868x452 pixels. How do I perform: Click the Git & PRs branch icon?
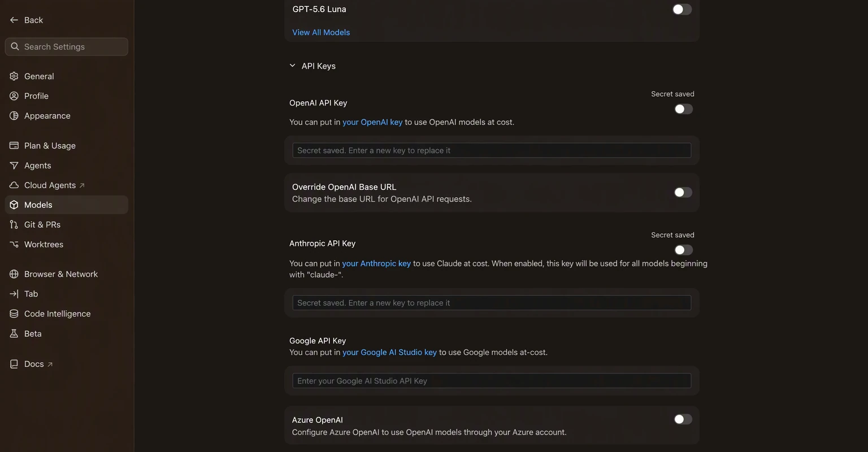[14, 224]
